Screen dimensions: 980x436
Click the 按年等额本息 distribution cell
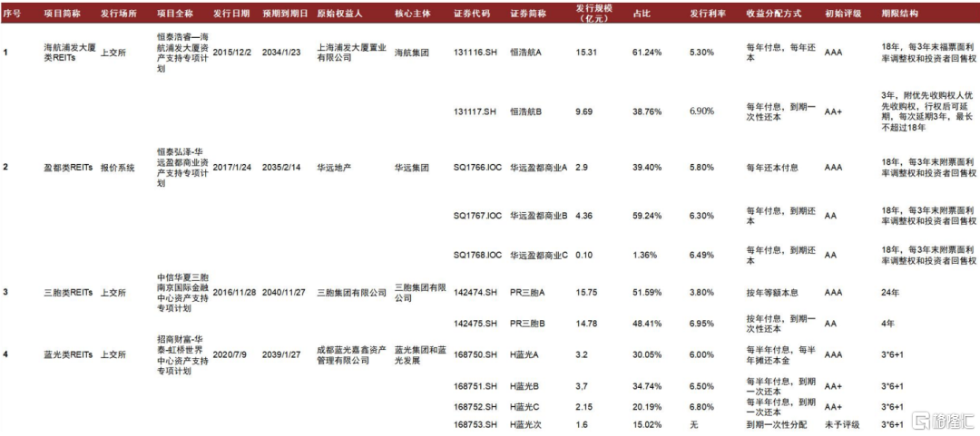coord(772,293)
